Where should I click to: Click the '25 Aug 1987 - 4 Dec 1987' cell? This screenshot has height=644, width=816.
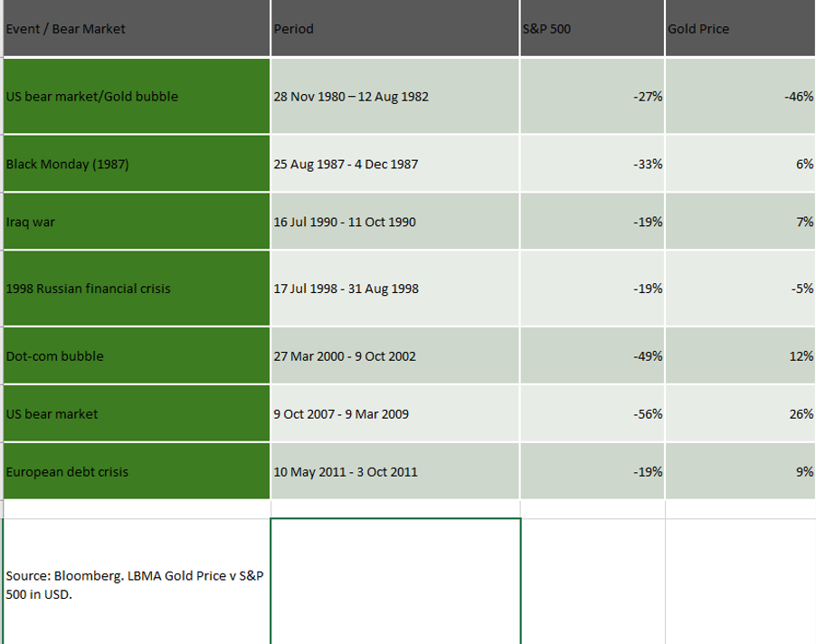click(x=395, y=165)
